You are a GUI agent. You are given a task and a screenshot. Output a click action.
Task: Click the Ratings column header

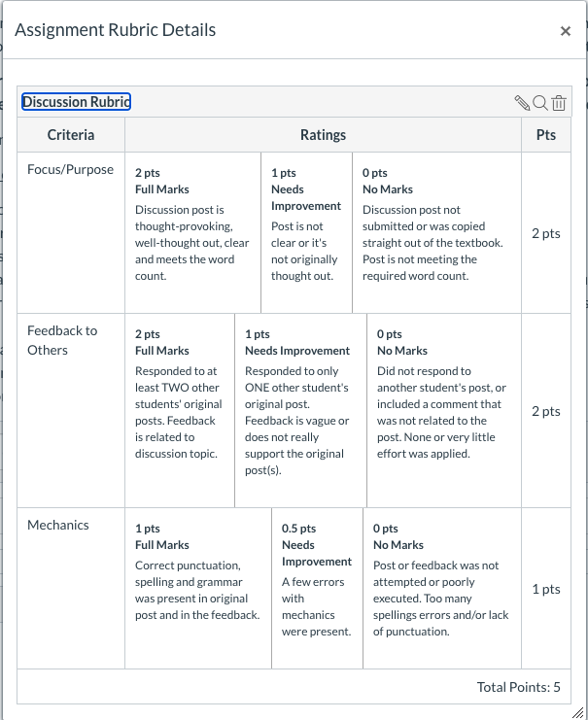(323, 135)
